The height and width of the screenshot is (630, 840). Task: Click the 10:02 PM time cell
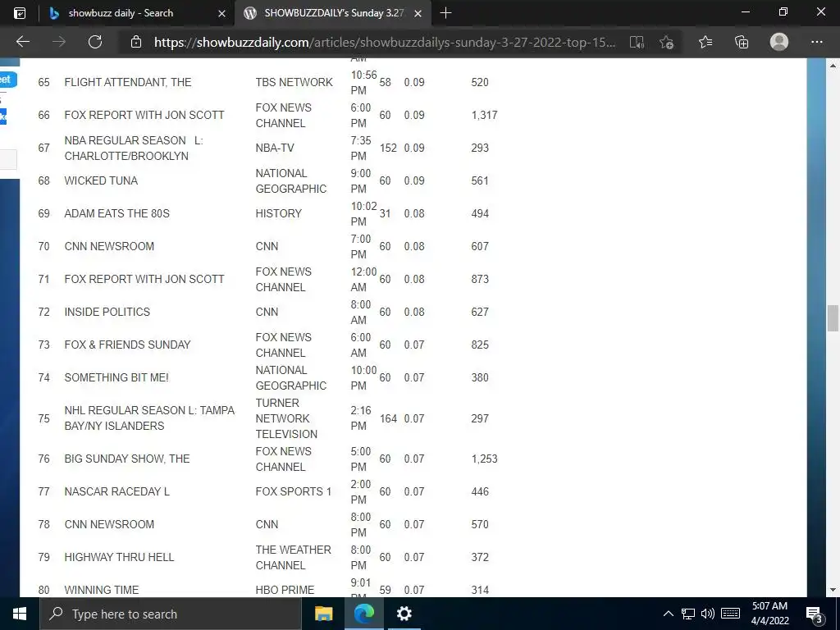click(363, 214)
